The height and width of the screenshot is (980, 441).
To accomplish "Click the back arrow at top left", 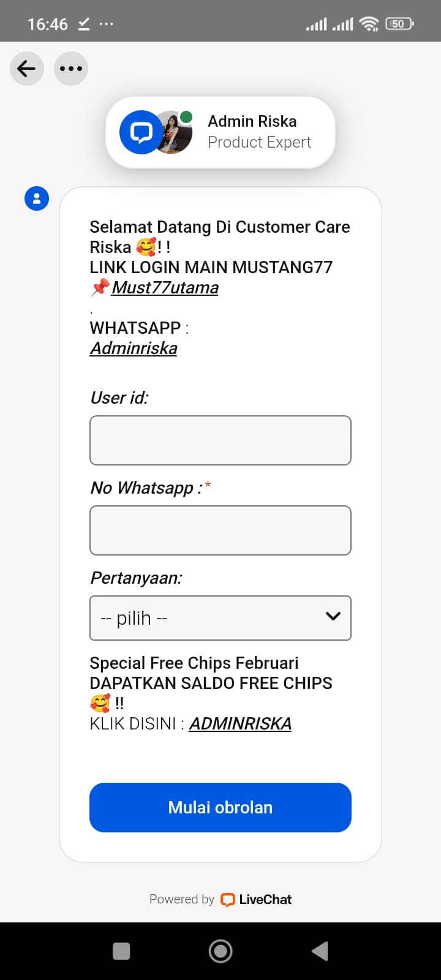I will pos(27,69).
